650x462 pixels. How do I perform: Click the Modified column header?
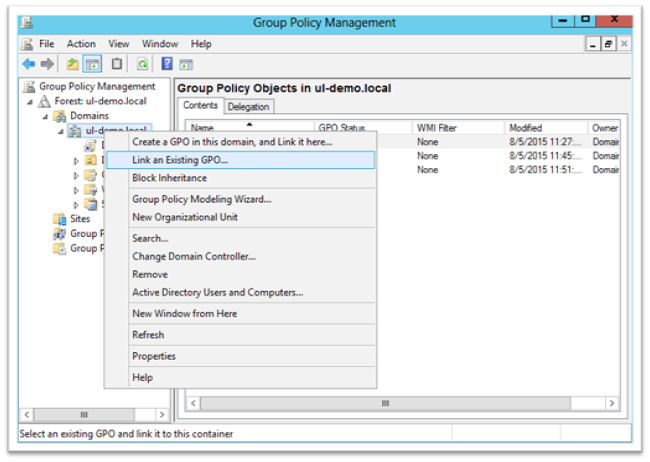[x=525, y=128]
